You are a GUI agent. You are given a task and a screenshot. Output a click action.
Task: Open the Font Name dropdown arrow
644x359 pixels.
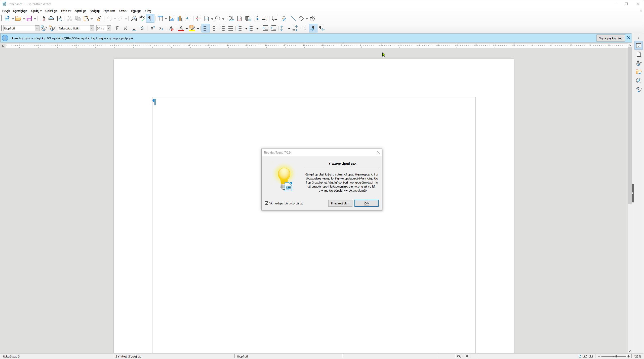[x=92, y=28]
